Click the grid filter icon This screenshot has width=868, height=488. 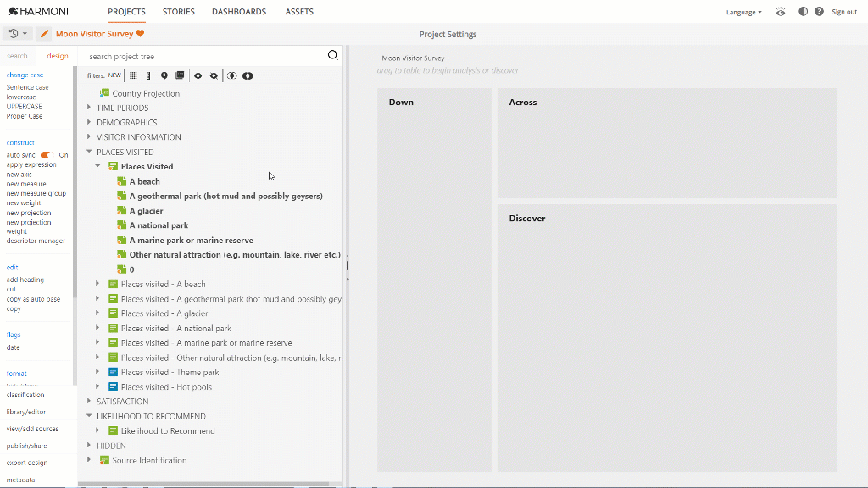coord(133,75)
